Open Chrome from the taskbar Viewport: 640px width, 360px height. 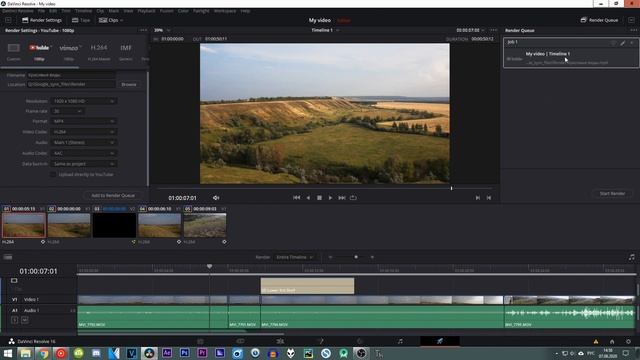(43, 353)
